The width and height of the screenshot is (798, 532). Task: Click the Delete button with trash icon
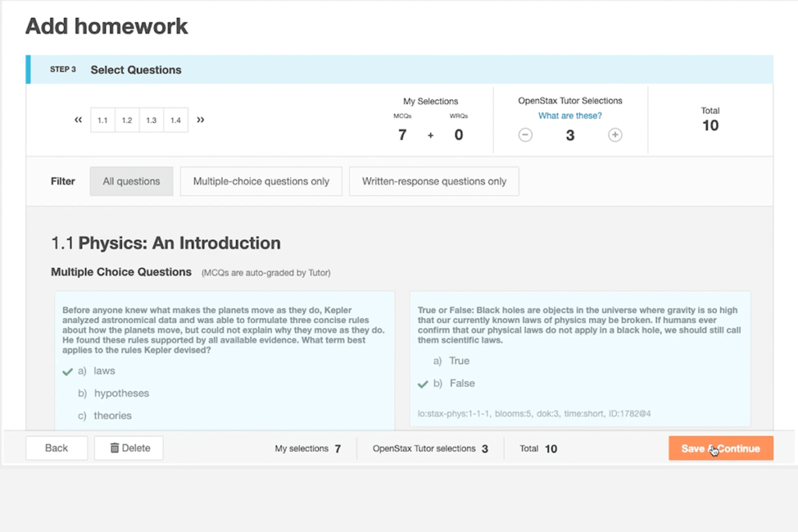[129, 448]
